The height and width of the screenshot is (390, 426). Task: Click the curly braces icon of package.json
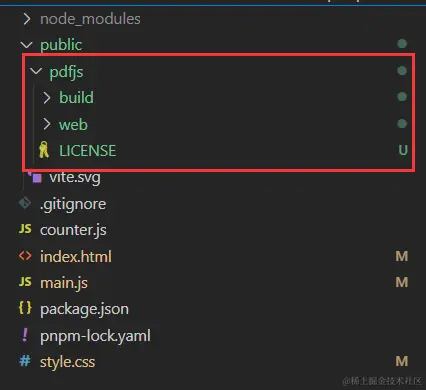coord(25,308)
